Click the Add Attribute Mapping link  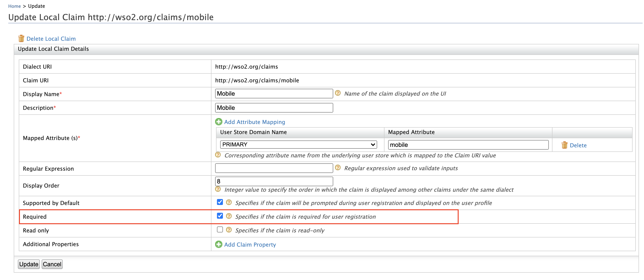click(254, 122)
